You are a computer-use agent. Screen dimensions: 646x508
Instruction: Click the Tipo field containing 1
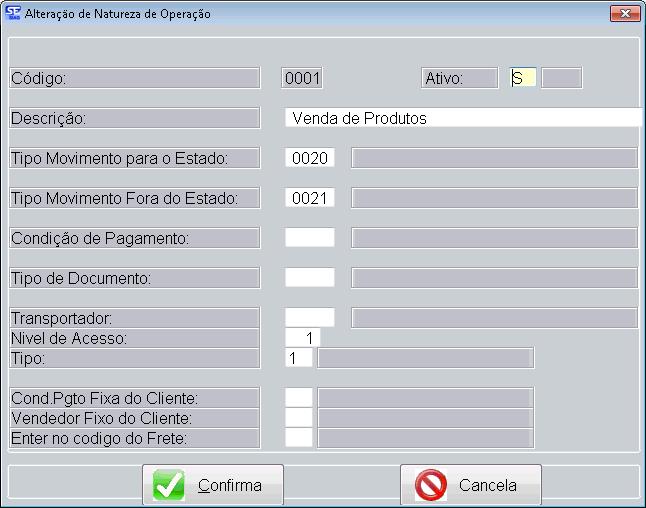click(299, 358)
